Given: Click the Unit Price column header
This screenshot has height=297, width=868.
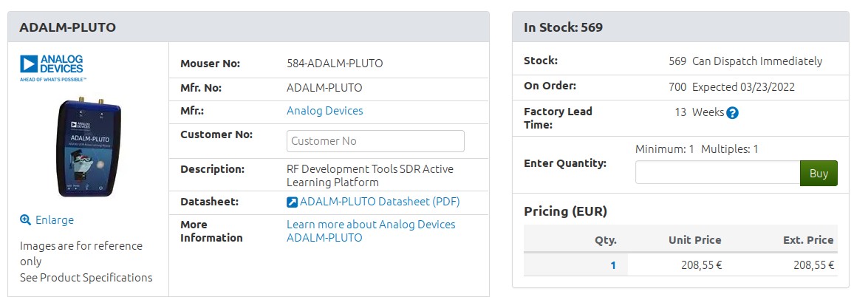Looking at the screenshot, I should click(x=695, y=240).
